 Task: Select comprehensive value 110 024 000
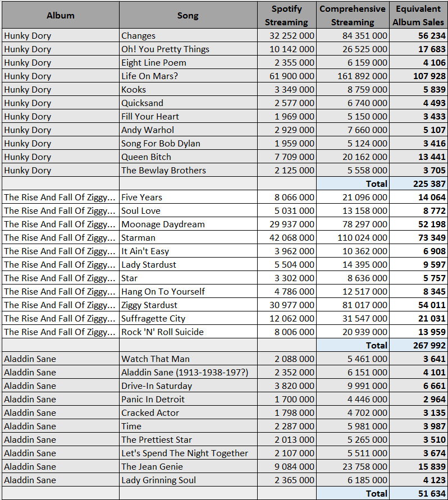click(x=353, y=237)
